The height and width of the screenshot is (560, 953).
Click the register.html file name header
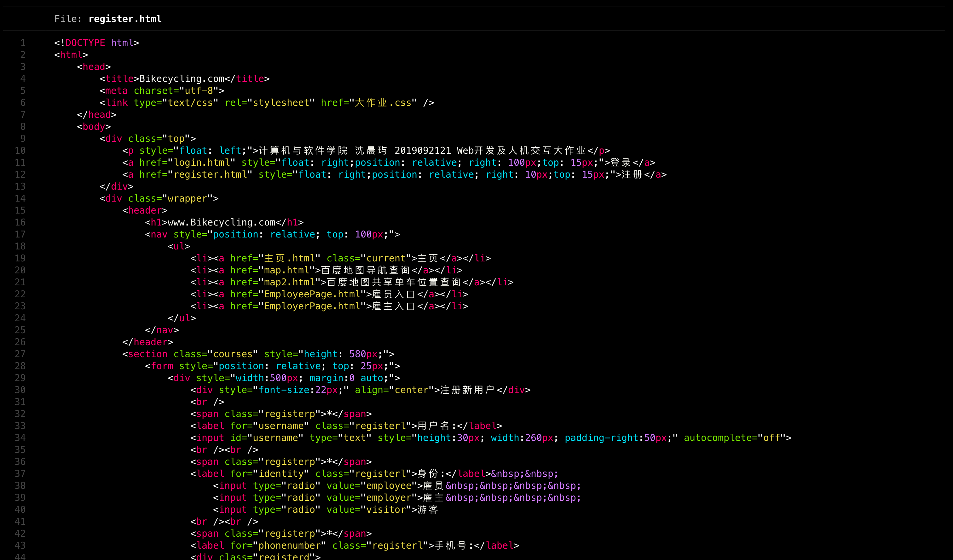tap(125, 19)
